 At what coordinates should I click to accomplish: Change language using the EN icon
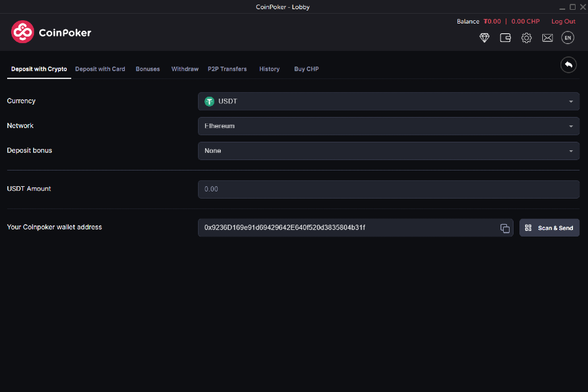point(568,38)
